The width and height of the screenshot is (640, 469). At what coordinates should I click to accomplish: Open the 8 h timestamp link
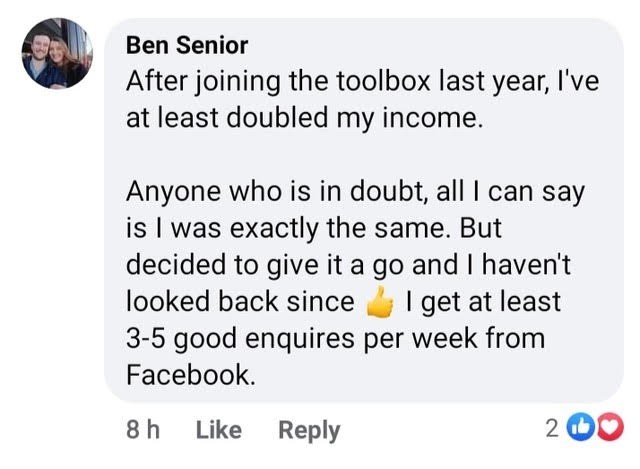(x=144, y=430)
